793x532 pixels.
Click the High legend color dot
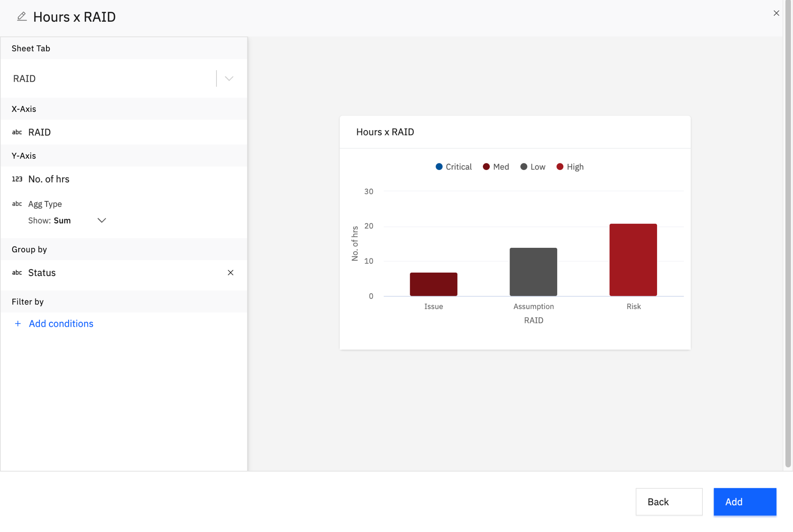coord(560,167)
